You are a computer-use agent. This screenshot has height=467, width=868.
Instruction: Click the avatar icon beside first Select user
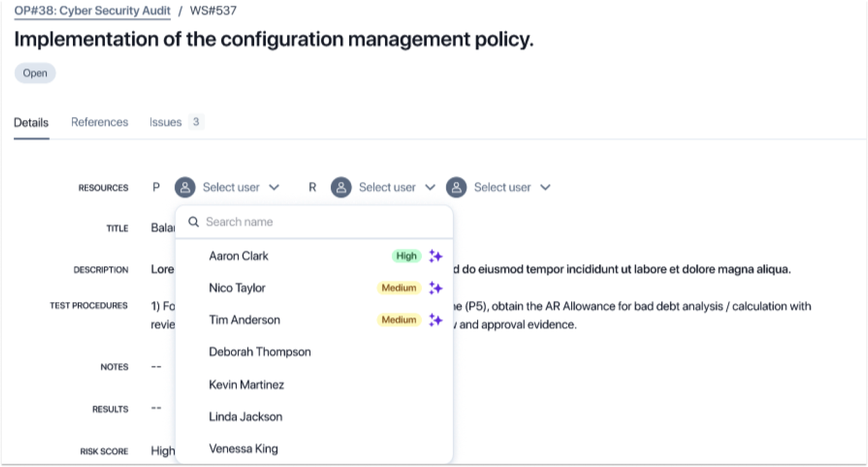point(185,187)
